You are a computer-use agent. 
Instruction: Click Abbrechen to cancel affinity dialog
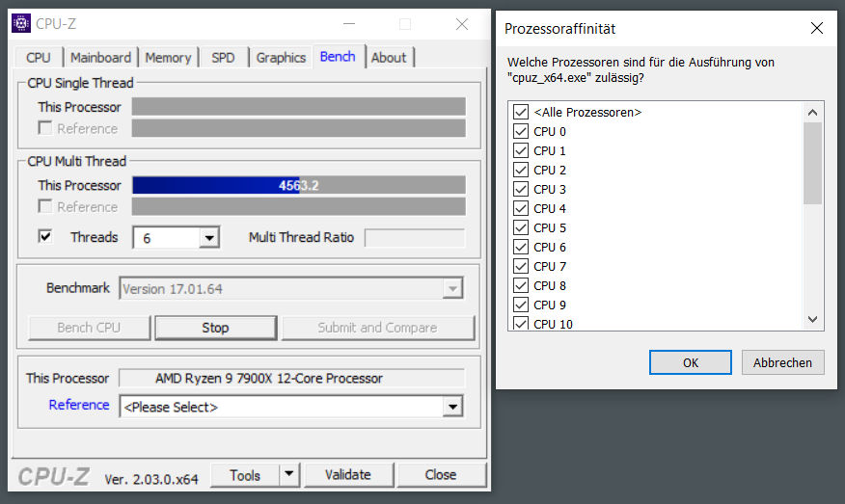[x=782, y=362]
